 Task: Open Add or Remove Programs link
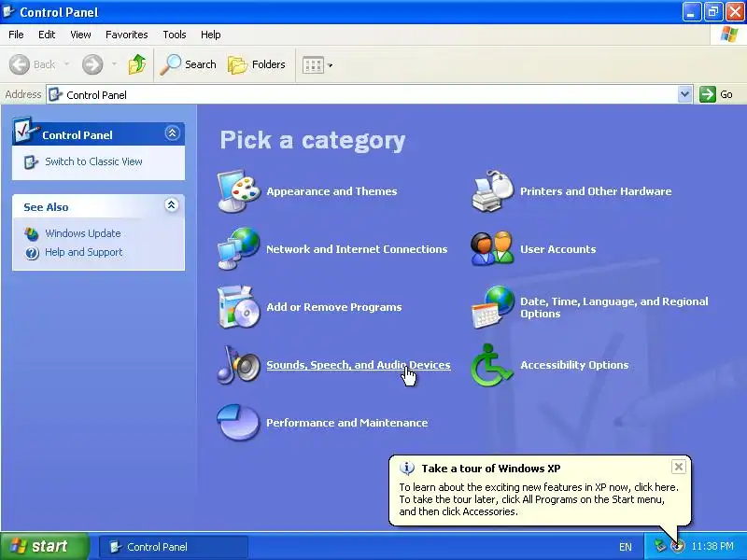[x=334, y=307]
